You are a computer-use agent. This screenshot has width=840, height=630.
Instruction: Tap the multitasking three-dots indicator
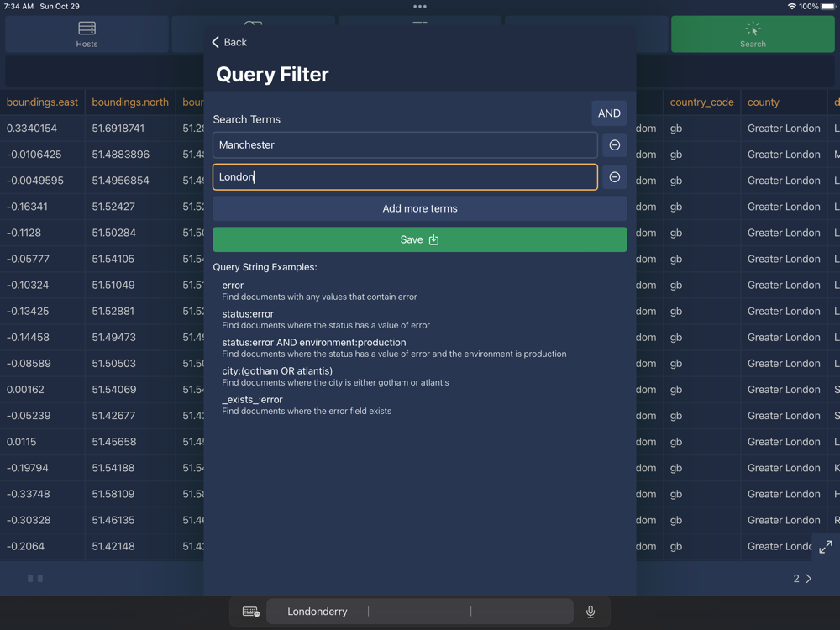coord(420,7)
